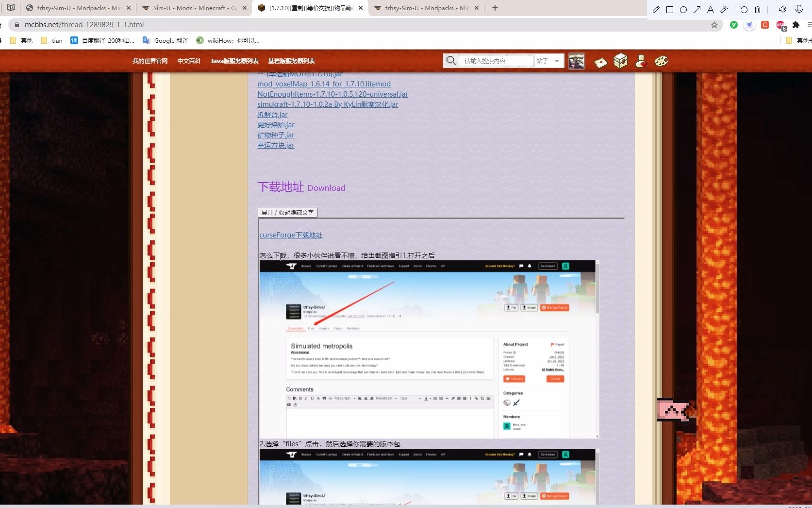Delete annotations with trash icon
This screenshot has height=508, width=812.
[x=758, y=9]
